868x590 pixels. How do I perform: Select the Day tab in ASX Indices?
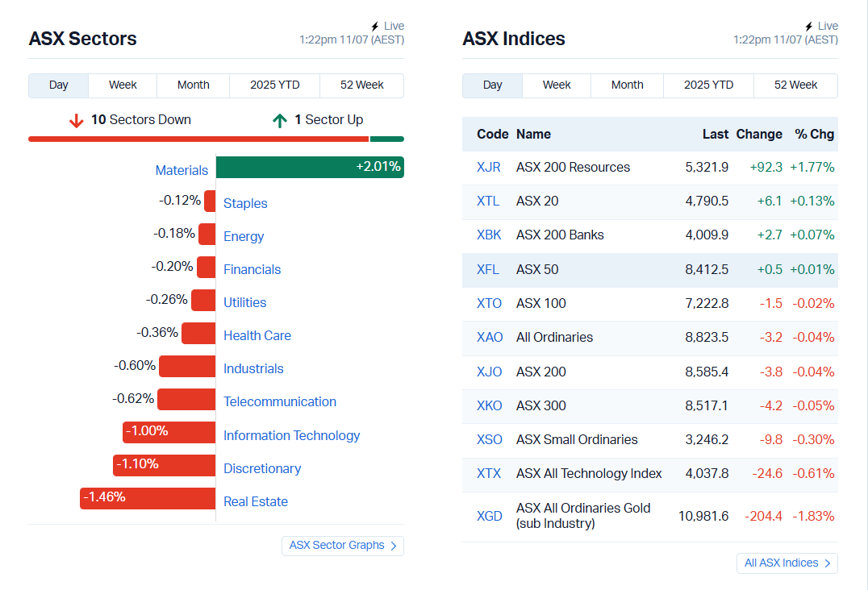[x=492, y=85]
